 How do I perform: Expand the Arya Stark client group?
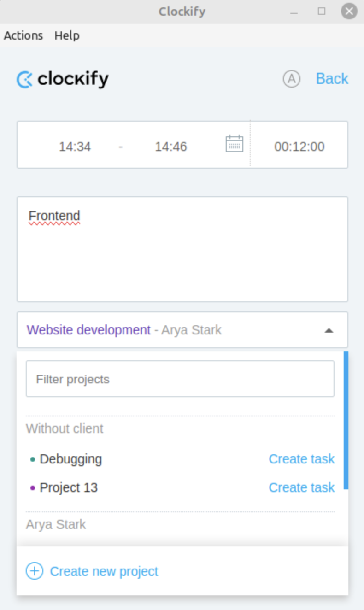tap(56, 524)
